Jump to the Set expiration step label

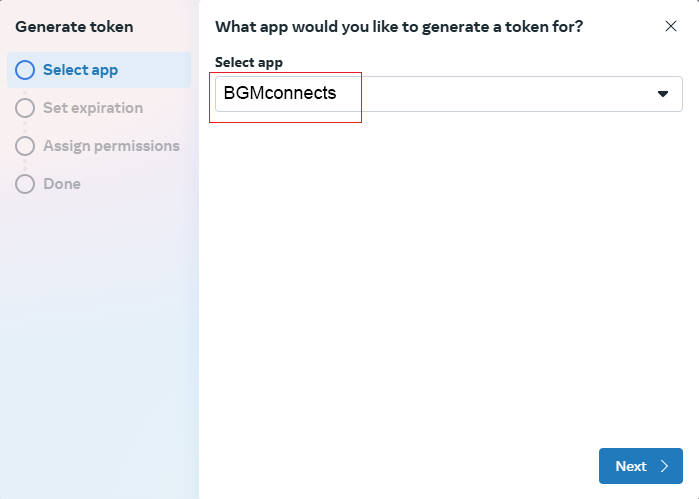tap(93, 108)
